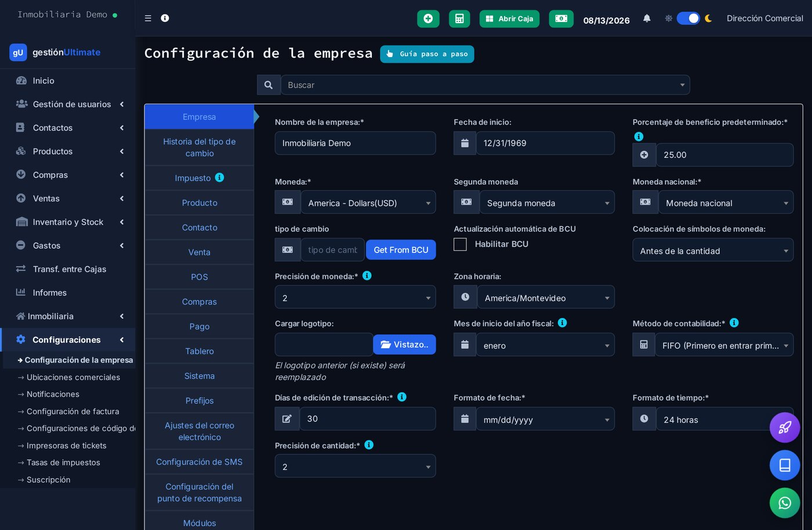The height and width of the screenshot is (530, 812).
Task: Click the search magnifier icon
Action: click(x=269, y=85)
